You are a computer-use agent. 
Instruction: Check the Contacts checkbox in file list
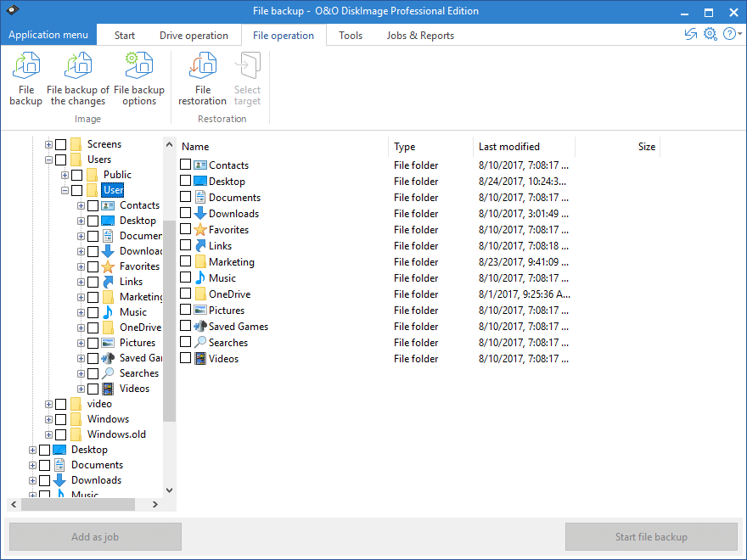coord(186,165)
